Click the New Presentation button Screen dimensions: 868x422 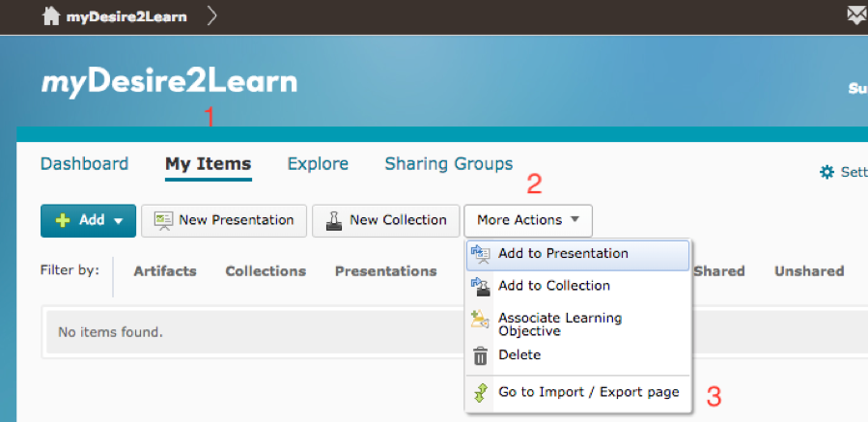point(224,220)
